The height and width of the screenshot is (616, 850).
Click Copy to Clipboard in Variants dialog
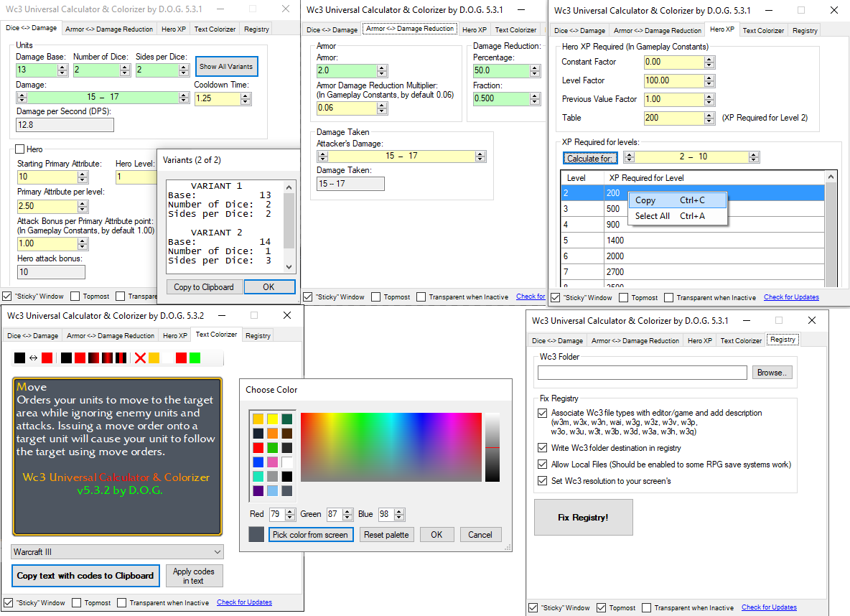204,287
